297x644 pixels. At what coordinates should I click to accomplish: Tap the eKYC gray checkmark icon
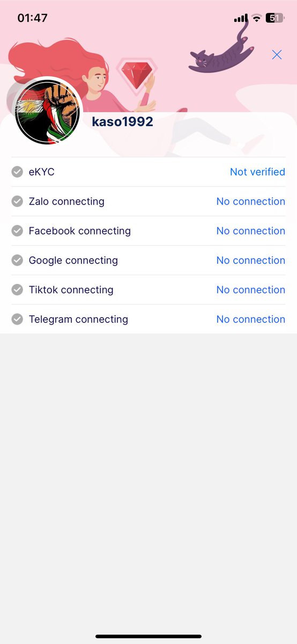(x=18, y=172)
